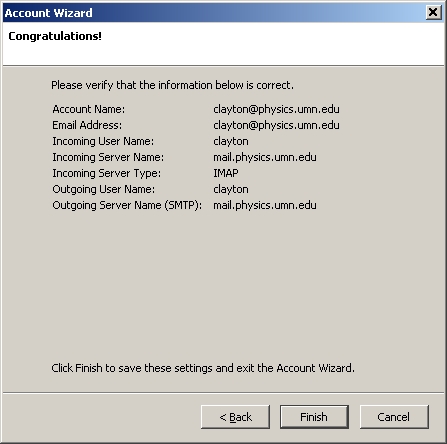Click the IMAP server type value
This screenshot has height=444, width=447.
pos(226,173)
